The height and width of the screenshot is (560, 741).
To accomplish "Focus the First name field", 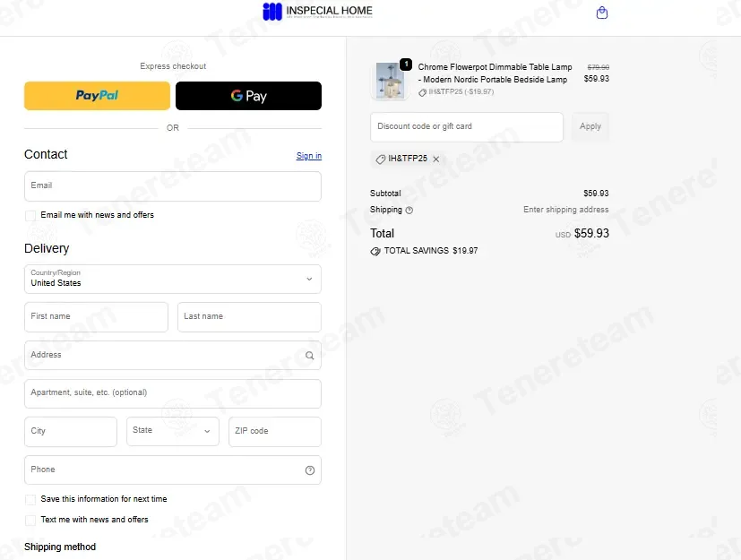I will pyautogui.click(x=96, y=317).
